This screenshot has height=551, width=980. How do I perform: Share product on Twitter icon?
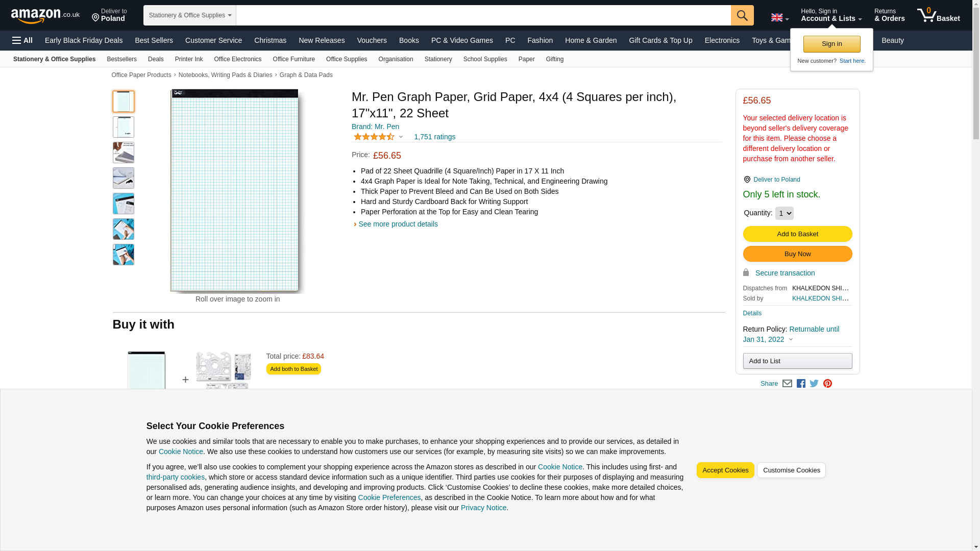[x=814, y=384]
